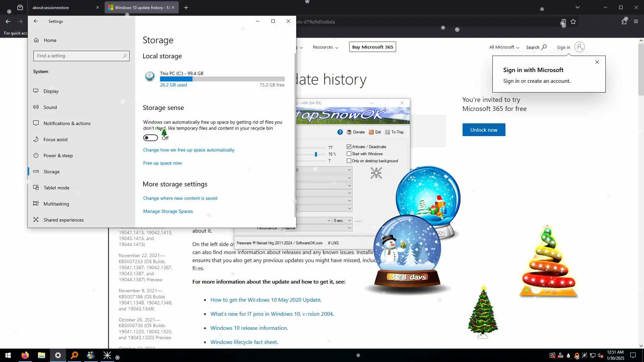Click the Unlock now button

[x=483, y=130]
